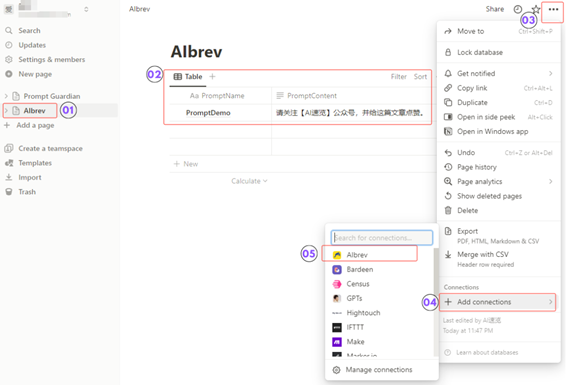
Task: Click the Undo arrow icon in the menu
Action: pyautogui.click(x=448, y=153)
